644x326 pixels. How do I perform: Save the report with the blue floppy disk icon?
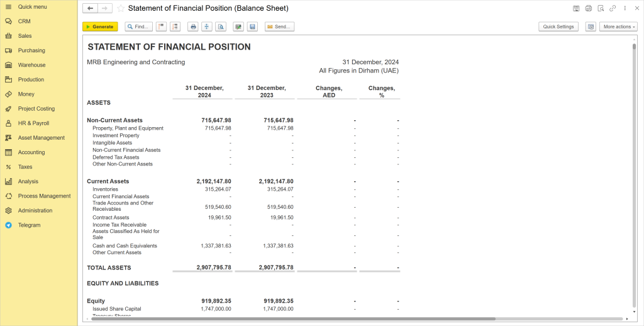tap(253, 26)
